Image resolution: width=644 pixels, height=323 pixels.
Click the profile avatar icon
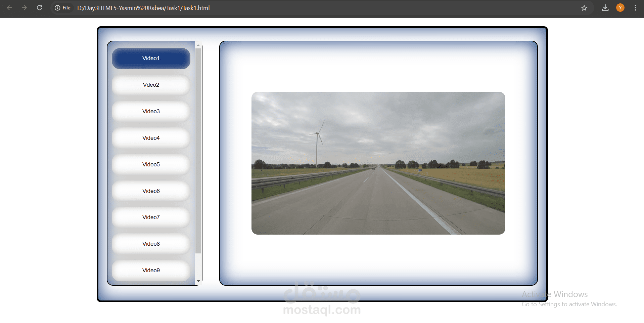620,8
